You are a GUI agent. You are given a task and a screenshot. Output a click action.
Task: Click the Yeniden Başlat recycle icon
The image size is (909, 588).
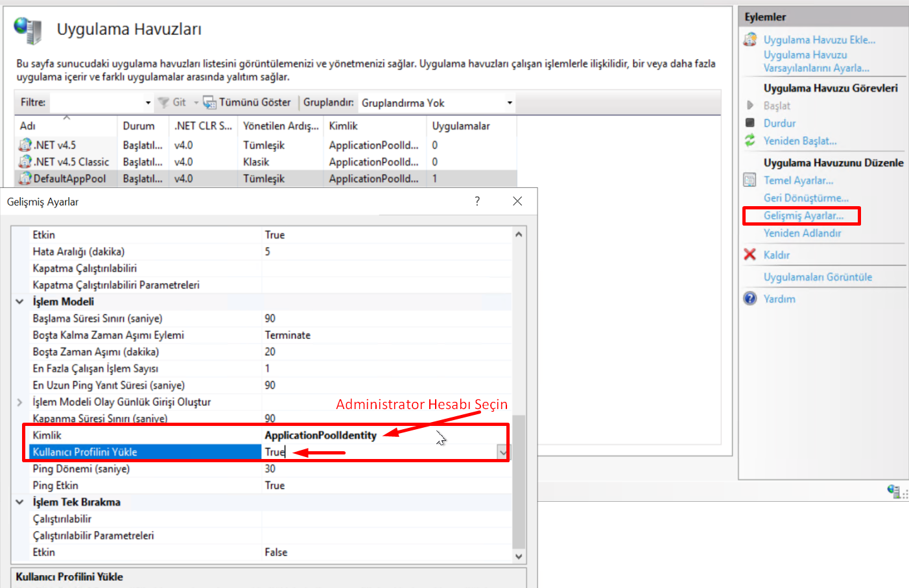click(x=750, y=140)
